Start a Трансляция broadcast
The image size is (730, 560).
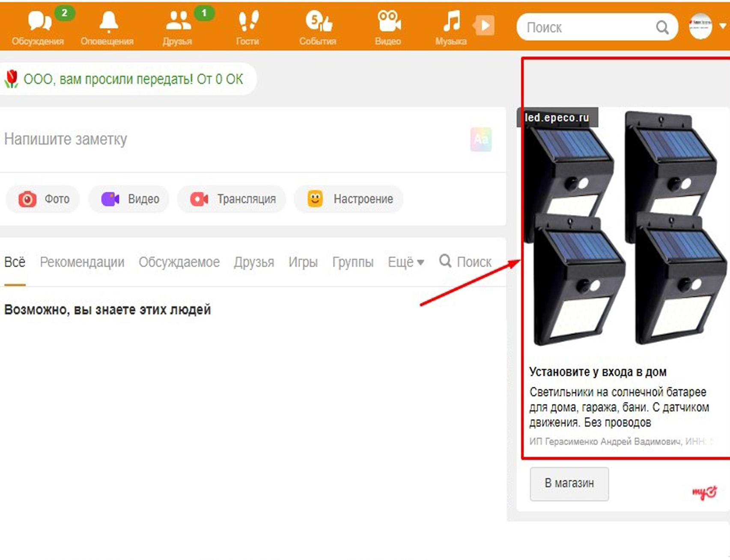click(232, 199)
